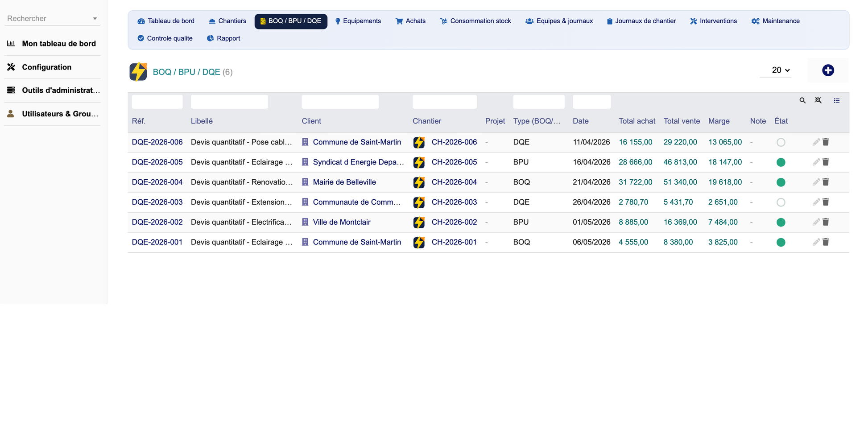Switch to Maintenance tab
Screen dimensions: 868x437
(x=776, y=21)
